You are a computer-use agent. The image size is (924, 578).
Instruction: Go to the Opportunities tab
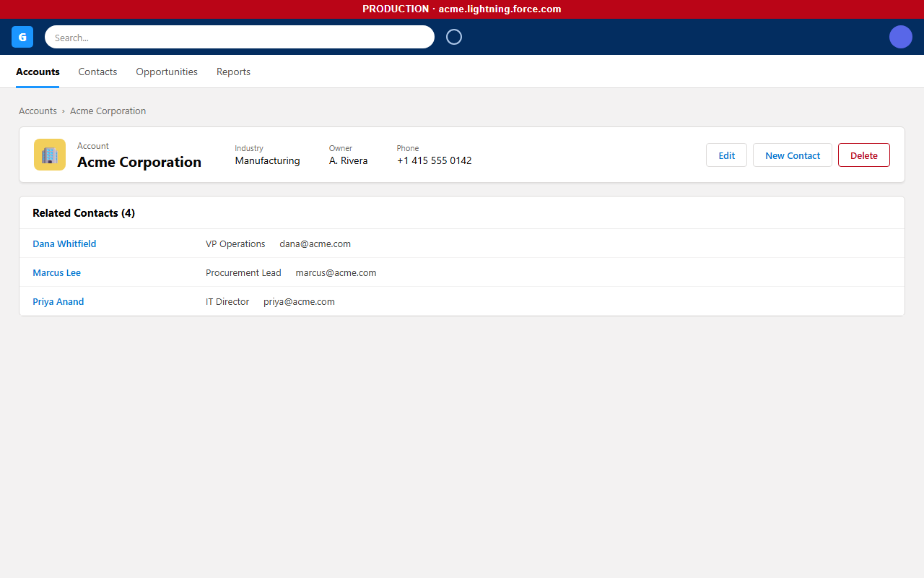167,72
